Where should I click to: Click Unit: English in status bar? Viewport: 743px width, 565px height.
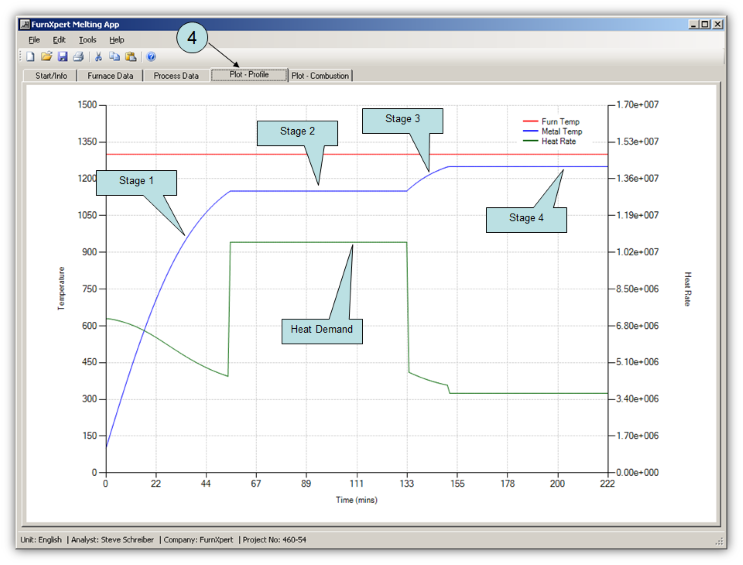coord(41,539)
